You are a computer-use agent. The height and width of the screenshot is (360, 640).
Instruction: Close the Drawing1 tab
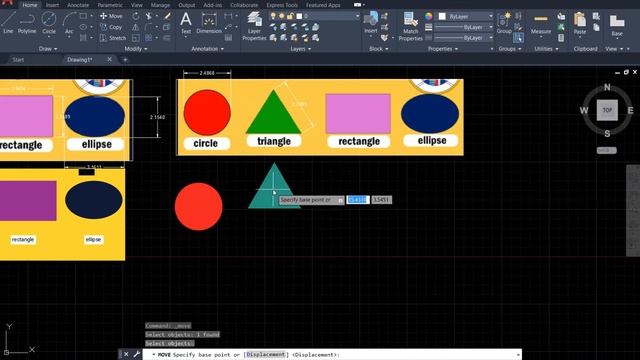pos(109,60)
